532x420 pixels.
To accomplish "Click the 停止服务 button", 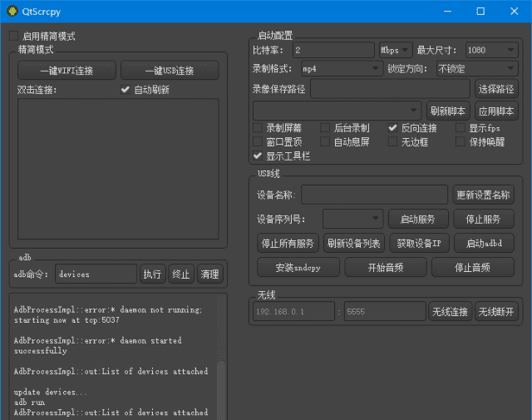I will point(484,219).
